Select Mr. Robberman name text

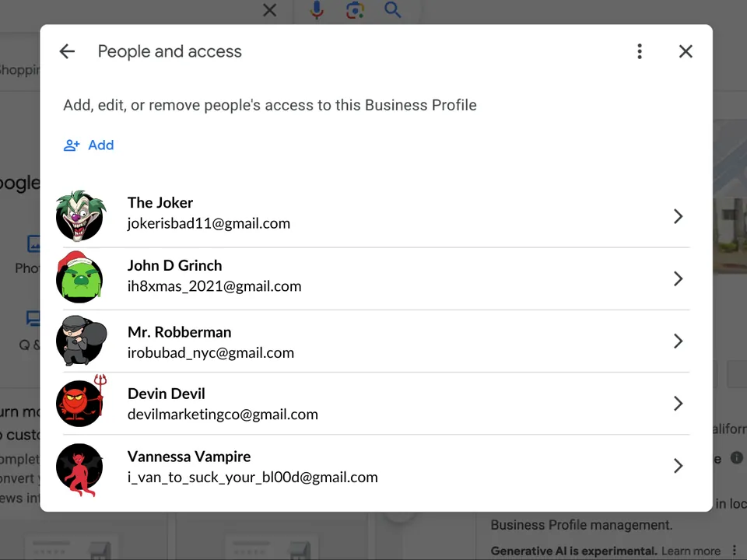click(x=180, y=332)
